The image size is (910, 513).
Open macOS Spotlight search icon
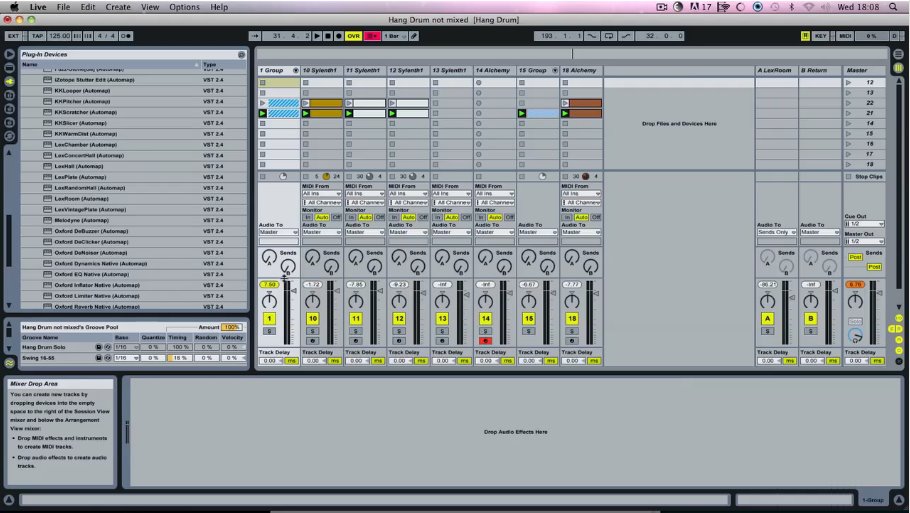click(x=893, y=7)
